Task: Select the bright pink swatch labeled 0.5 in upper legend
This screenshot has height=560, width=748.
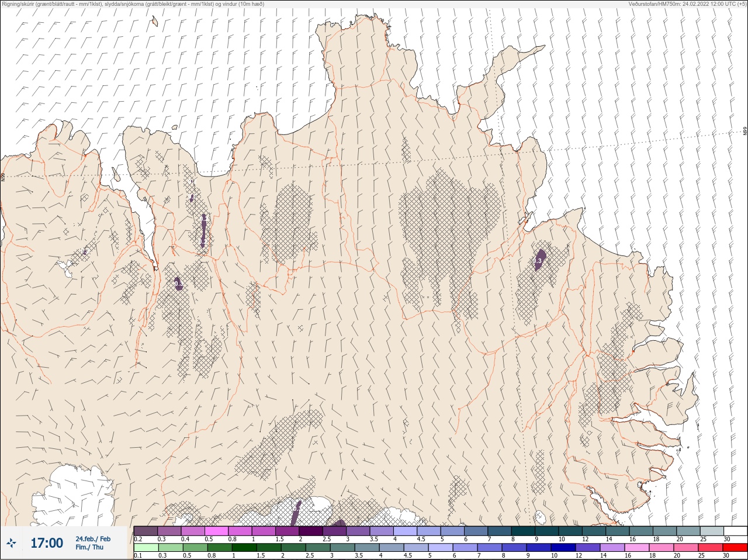Action: [x=217, y=531]
